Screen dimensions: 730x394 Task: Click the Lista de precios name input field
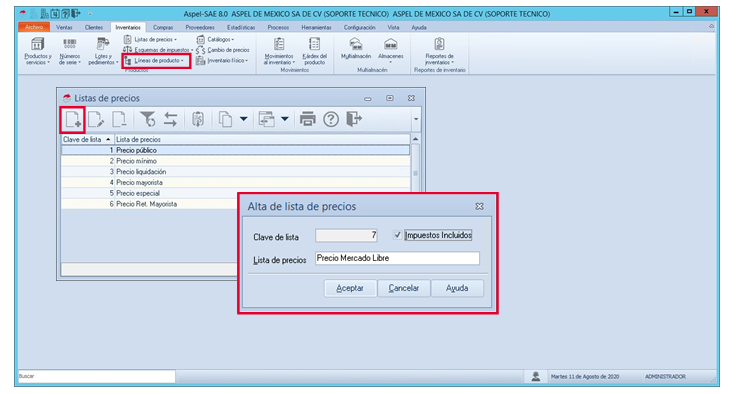[x=397, y=258]
